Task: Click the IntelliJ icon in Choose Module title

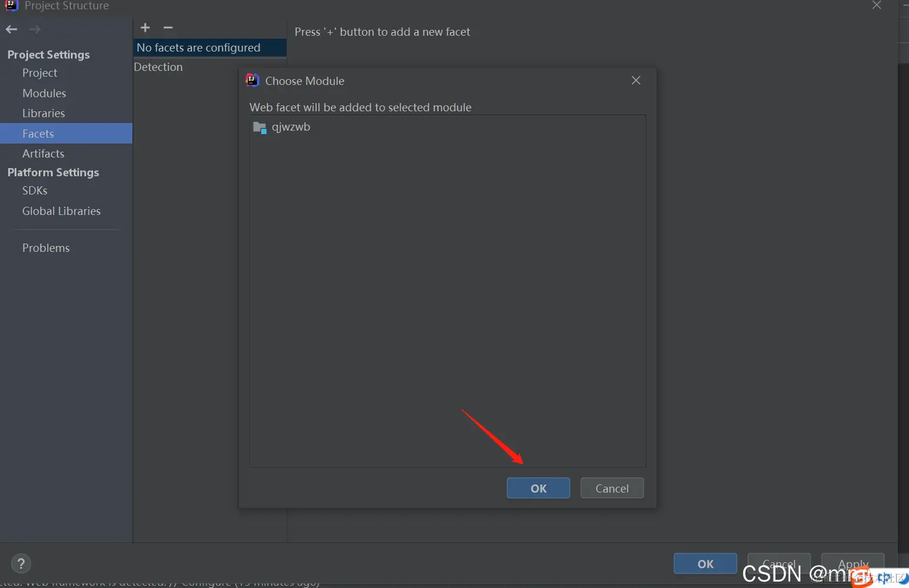Action: [x=252, y=80]
